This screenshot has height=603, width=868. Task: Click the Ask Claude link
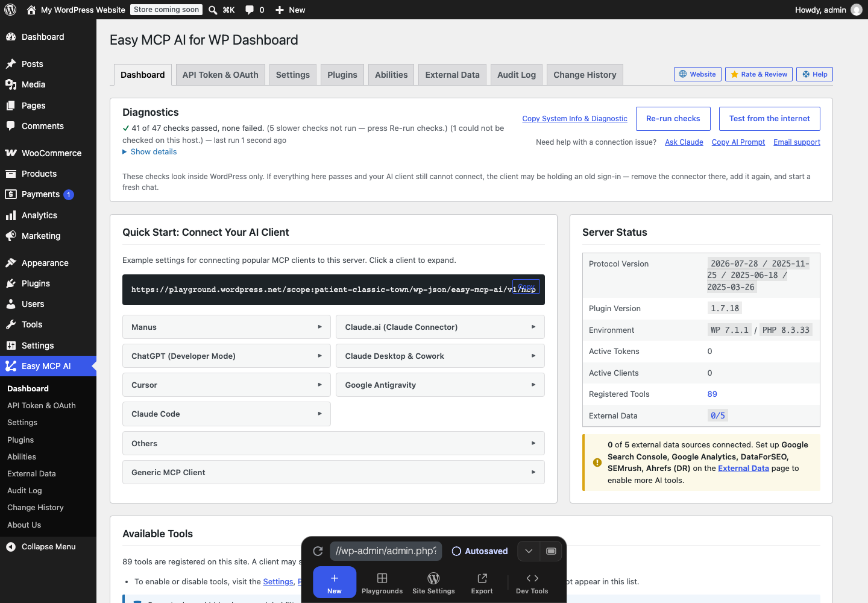pyautogui.click(x=684, y=142)
